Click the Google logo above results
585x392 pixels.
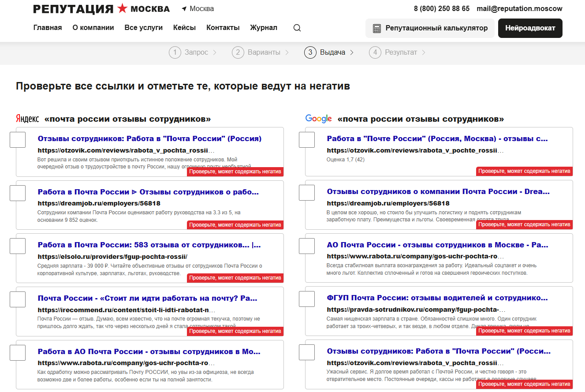(x=319, y=119)
